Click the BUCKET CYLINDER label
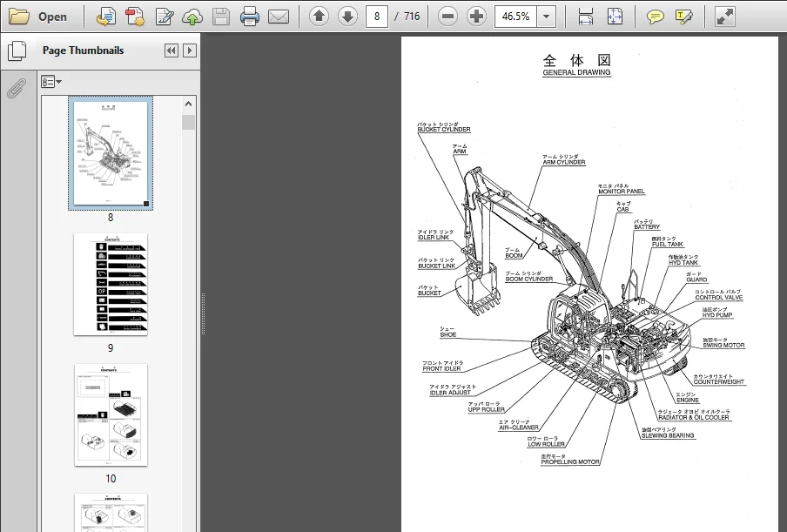787x532 pixels. [x=444, y=130]
